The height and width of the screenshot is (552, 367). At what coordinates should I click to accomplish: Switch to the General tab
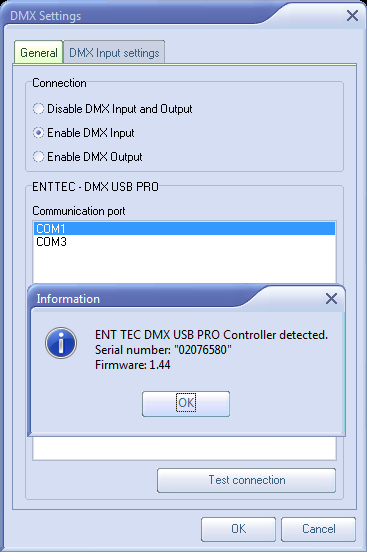click(39, 52)
